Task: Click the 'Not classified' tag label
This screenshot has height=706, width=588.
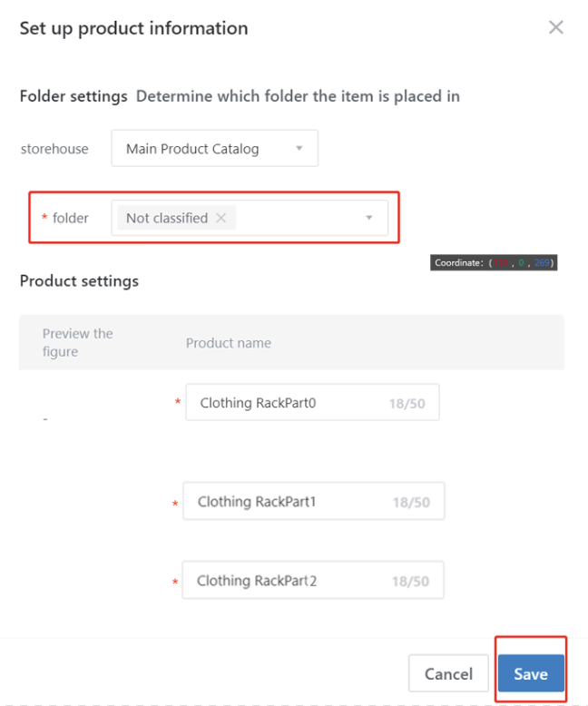Action: [167, 218]
